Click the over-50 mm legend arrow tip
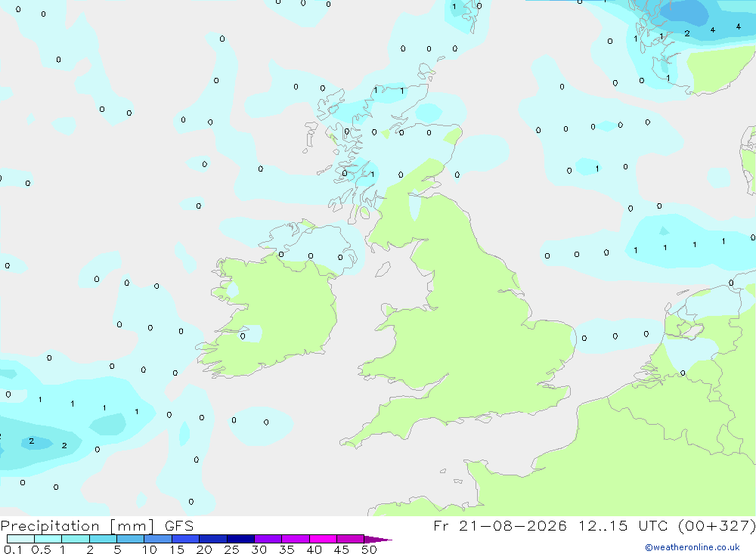The height and width of the screenshot is (554, 756). pos(378,539)
